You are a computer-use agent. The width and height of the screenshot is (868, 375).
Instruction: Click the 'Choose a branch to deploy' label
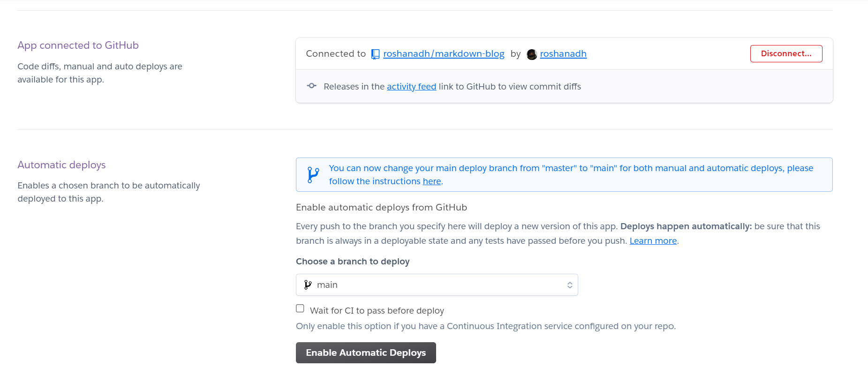[353, 262]
